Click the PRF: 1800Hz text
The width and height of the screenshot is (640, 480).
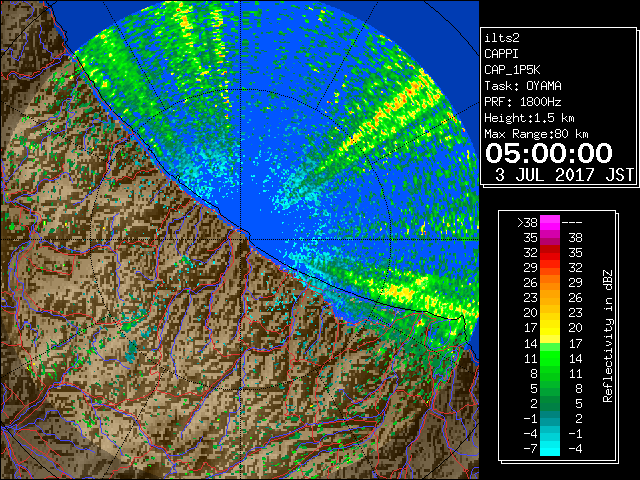523,102
